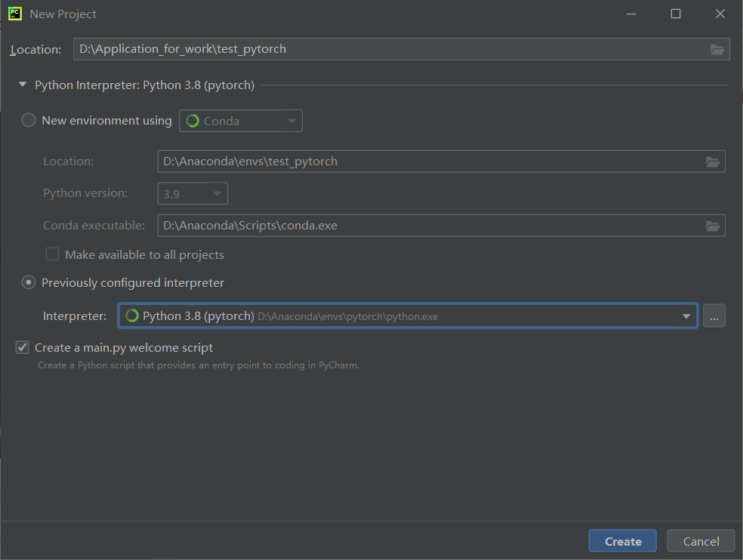Maximize the New Project window
The image size is (743, 560).
click(x=676, y=14)
